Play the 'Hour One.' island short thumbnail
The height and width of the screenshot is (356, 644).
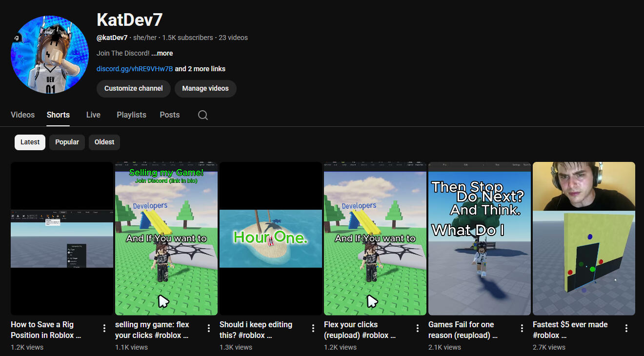pyautogui.click(x=271, y=238)
